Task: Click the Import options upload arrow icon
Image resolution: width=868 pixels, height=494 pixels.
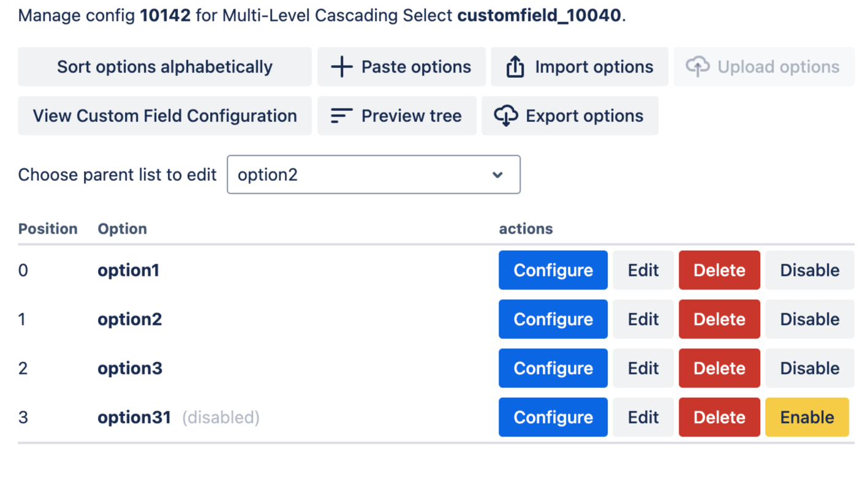Action: tap(515, 67)
